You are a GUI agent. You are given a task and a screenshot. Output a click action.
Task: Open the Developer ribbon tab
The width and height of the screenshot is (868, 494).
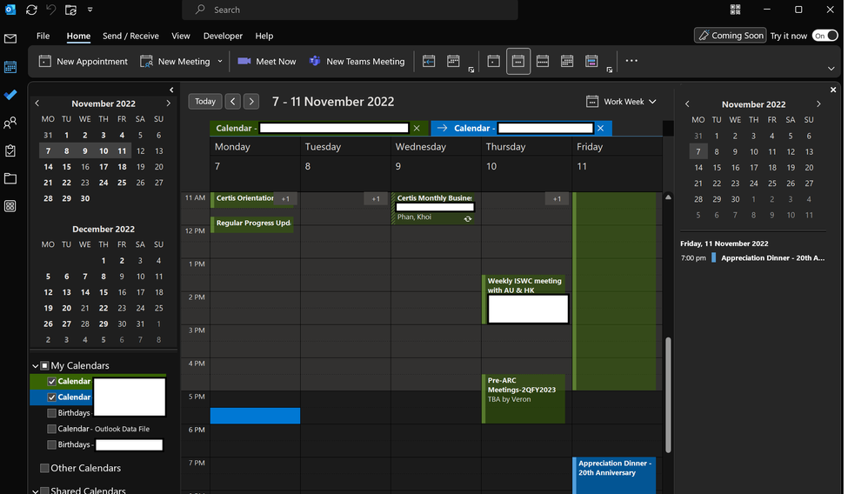pyautogui.click(x=223, y=36)
